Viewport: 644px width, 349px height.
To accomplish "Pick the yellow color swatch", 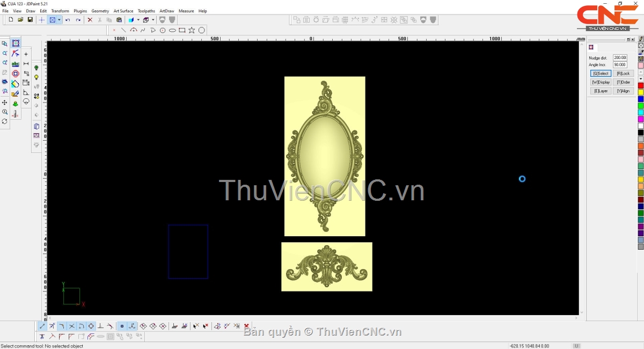I will (641, 92).
